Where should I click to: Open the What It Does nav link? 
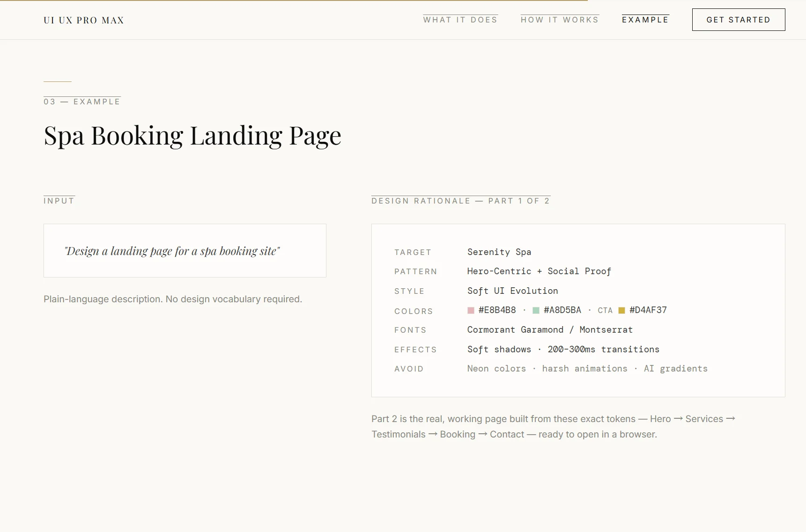(x=460, y=20)
